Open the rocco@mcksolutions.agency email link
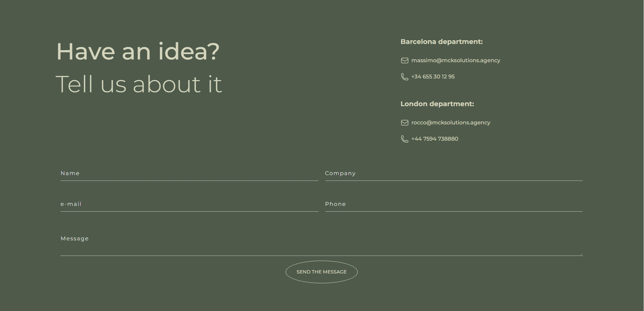Image resolution: width=644 pixels, height=311 pixels. point(451,123)
